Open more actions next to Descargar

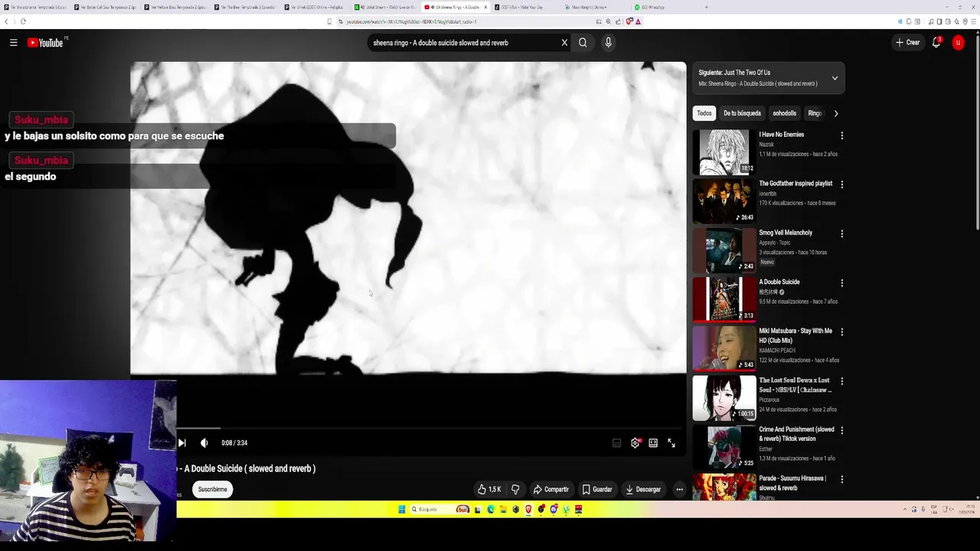[679, 489]
